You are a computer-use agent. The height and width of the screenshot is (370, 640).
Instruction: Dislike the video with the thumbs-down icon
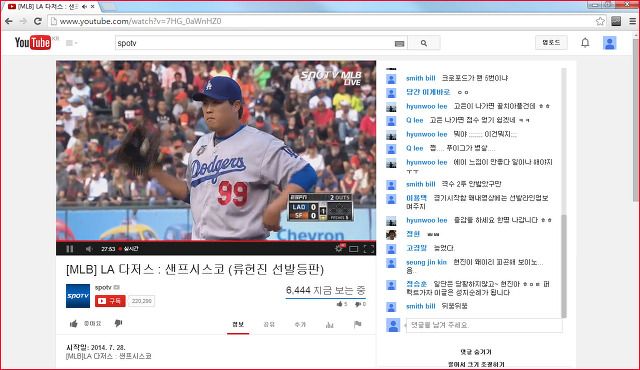coord(118,323)
